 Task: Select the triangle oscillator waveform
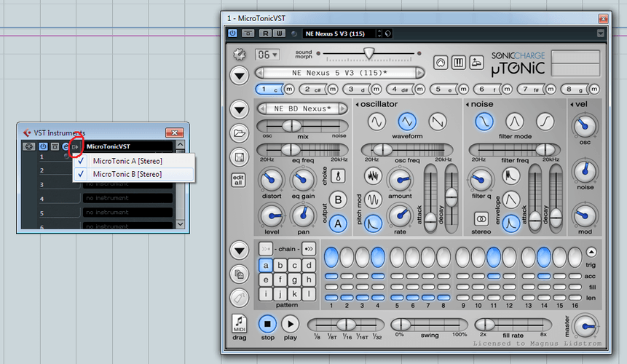click(407, 122)
